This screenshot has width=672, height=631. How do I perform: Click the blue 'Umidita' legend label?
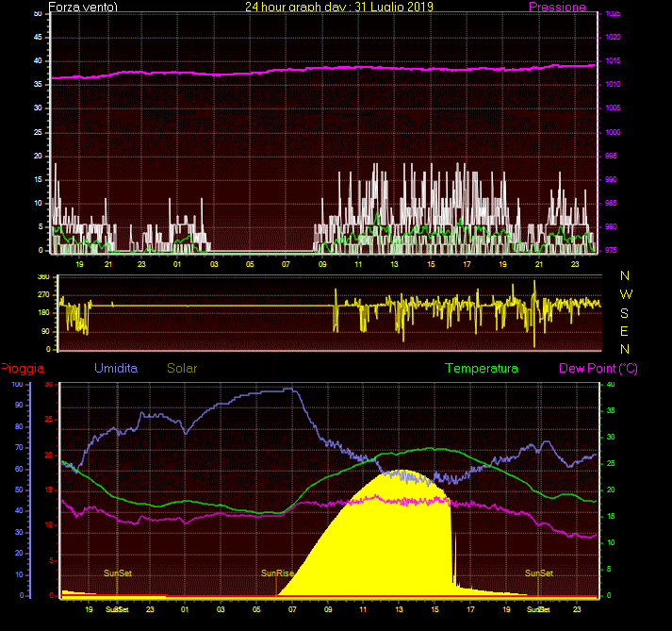[116, 368]
